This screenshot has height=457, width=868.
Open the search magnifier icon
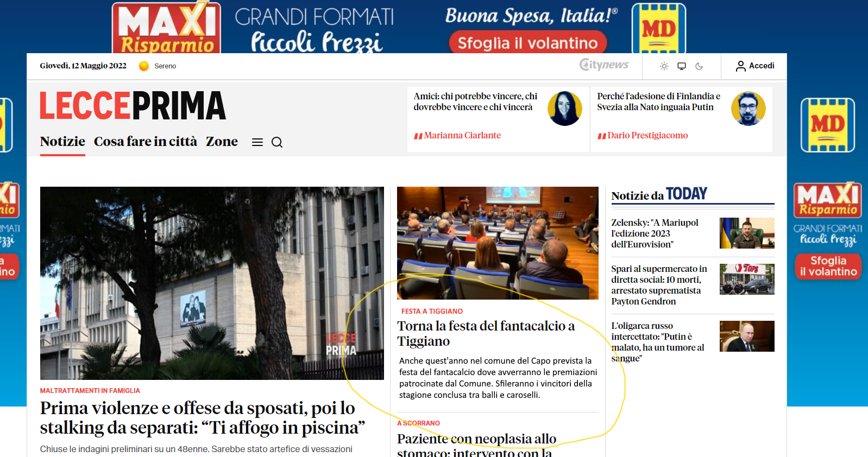(277, 142)
